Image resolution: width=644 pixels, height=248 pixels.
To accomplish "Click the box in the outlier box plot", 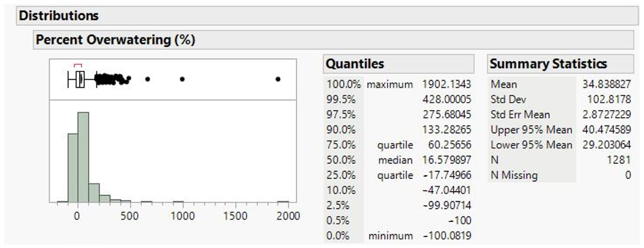I will pos(80,79).
